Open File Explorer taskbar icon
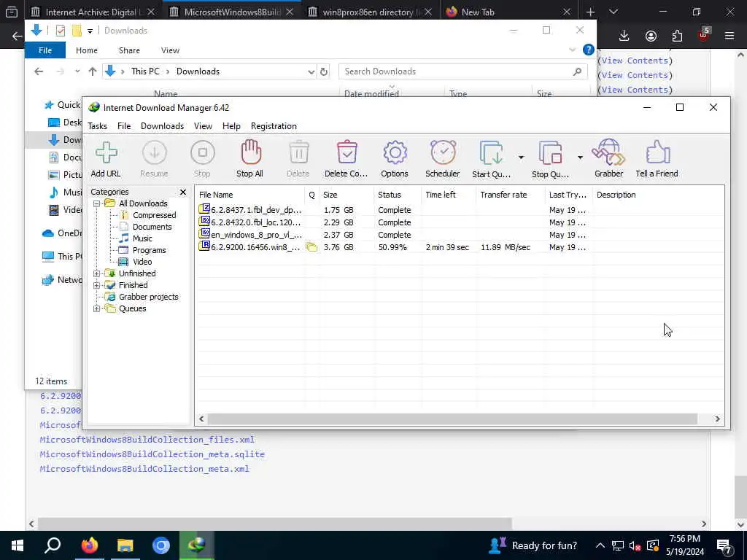 pos(125,545)
